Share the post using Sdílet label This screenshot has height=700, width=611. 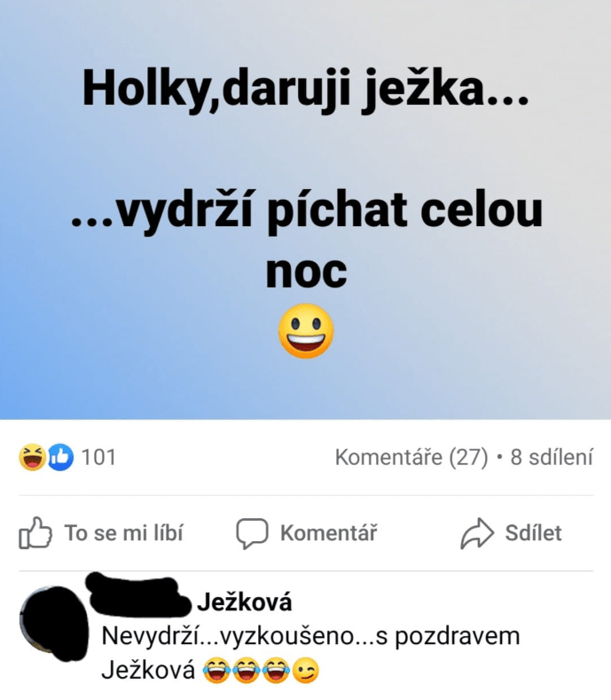tap(533, 532)
